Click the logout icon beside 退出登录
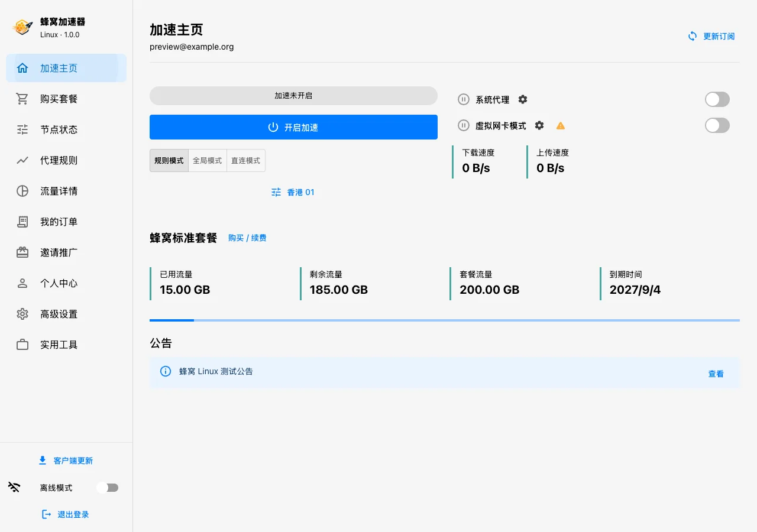The height and width of the screenshot is (532, 757). (47, 514)
